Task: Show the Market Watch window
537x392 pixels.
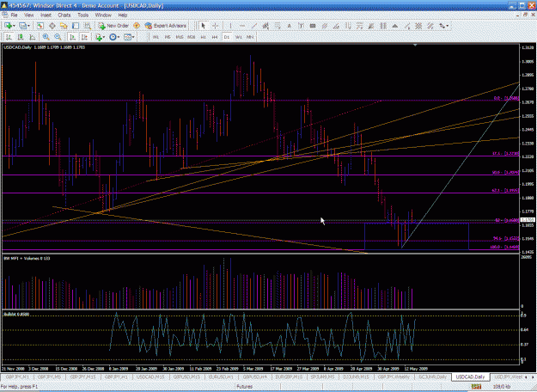Action: click(x=40, y=26)
